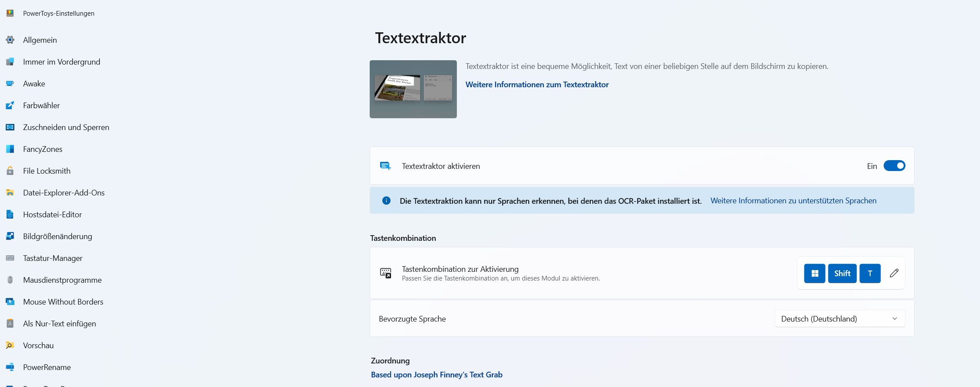Screen dimensions: 980x387
Task: Click the T key shortcut button
Action: tap(870, 274)
